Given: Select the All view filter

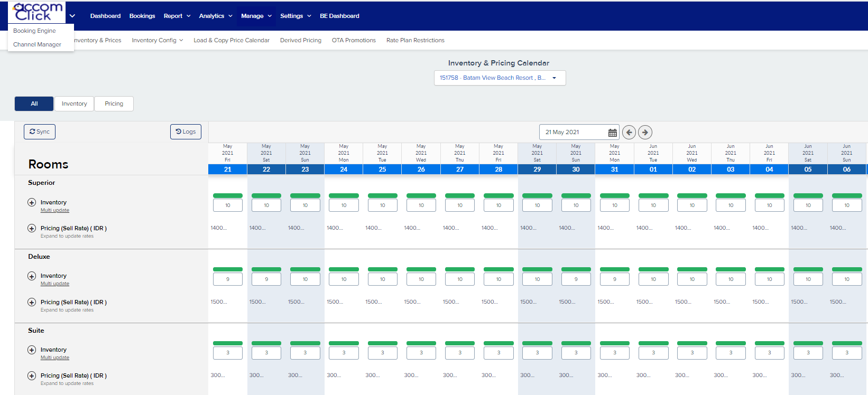Looking at the screenshot, I should click(x=34, y=104).
